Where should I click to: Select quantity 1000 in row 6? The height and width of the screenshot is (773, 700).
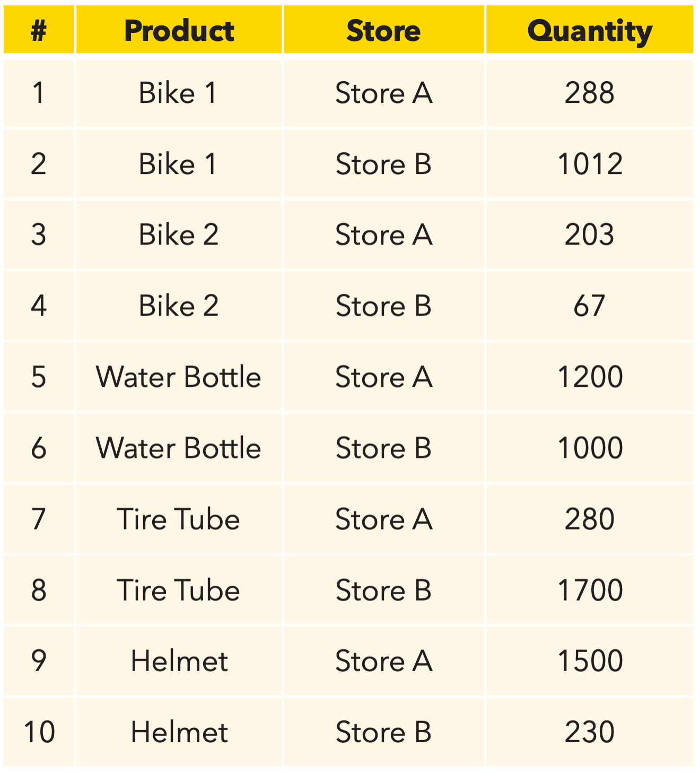(x=589, y=448)
